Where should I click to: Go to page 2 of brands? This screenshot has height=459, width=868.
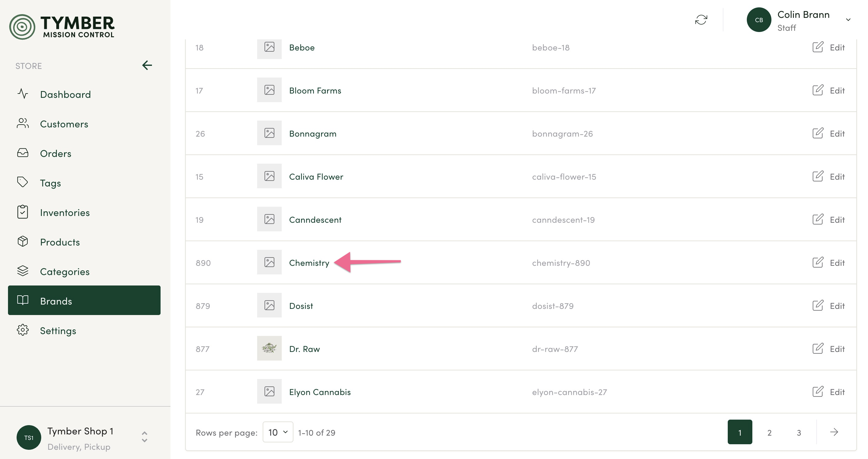769,432
